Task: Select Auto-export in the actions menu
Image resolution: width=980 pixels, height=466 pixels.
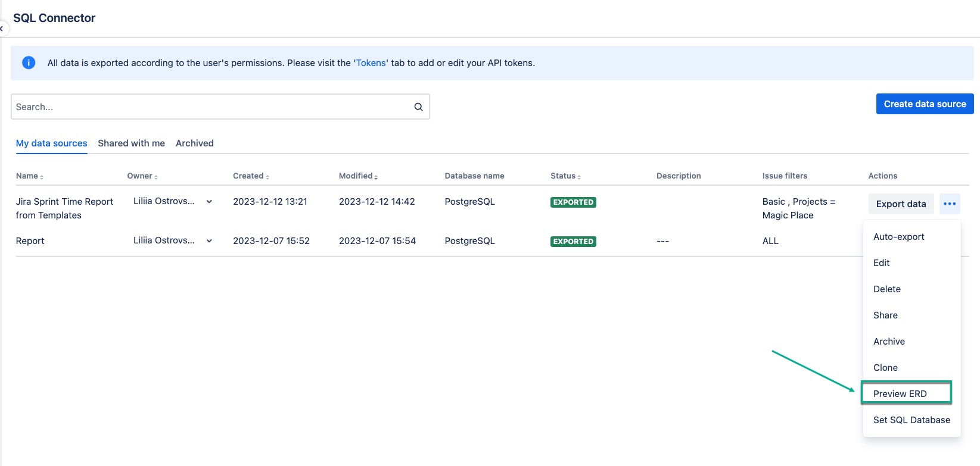Action: coord(898,237)
